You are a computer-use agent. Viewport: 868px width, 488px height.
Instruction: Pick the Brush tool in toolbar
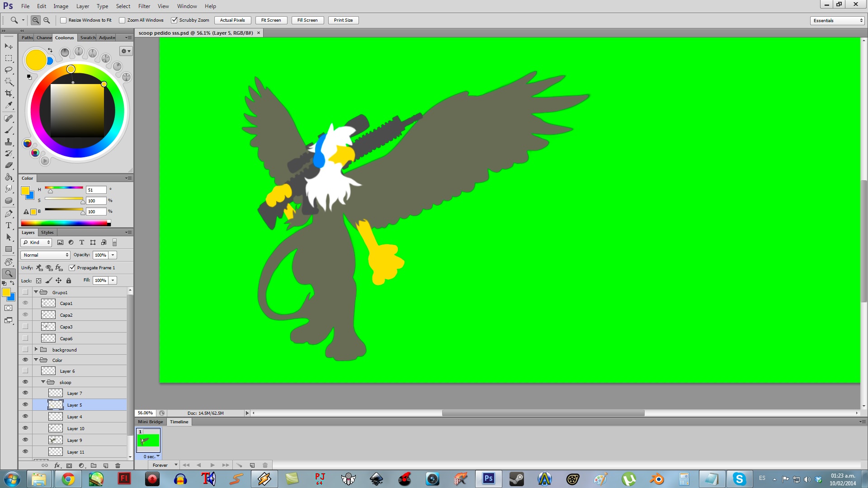[x=9, y=130]
